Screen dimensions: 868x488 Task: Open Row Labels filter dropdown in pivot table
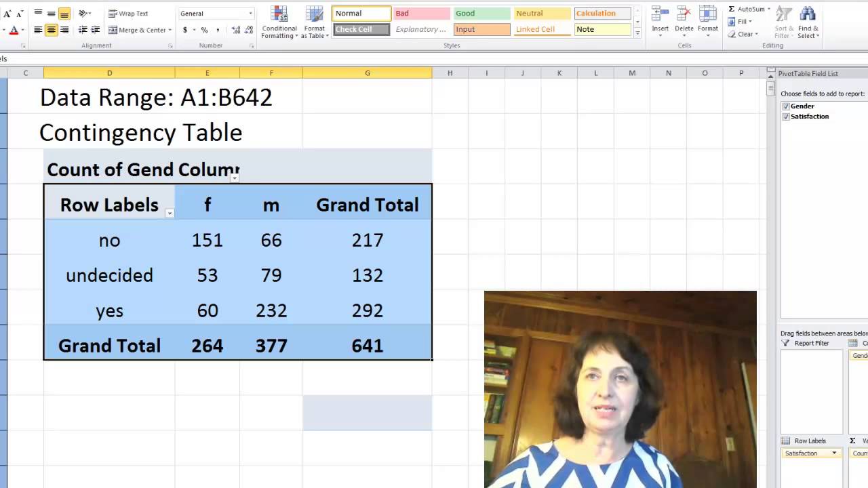click(x=170, y=213)
